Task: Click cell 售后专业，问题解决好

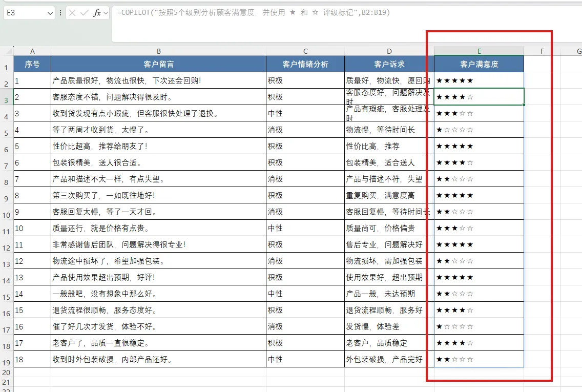Action: 389,244
